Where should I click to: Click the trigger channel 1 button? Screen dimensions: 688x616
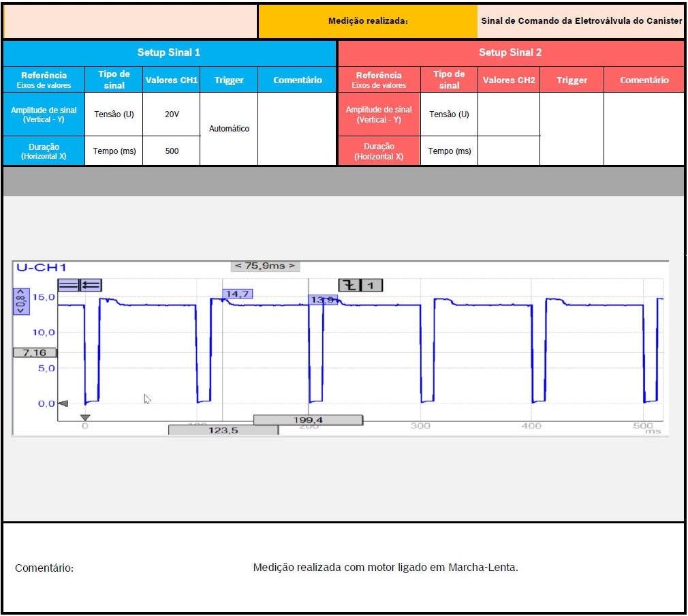371,286
